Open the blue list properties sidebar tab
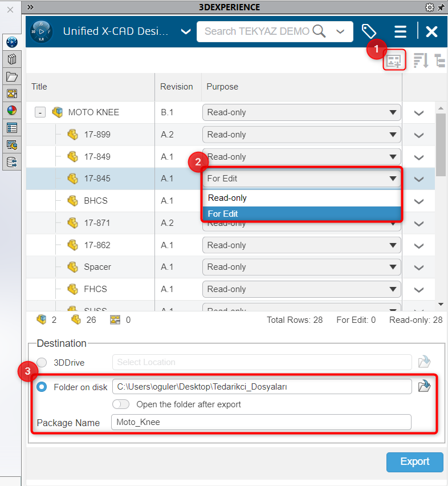The width and height of the screenshot is (448, 486). [12, 128]
